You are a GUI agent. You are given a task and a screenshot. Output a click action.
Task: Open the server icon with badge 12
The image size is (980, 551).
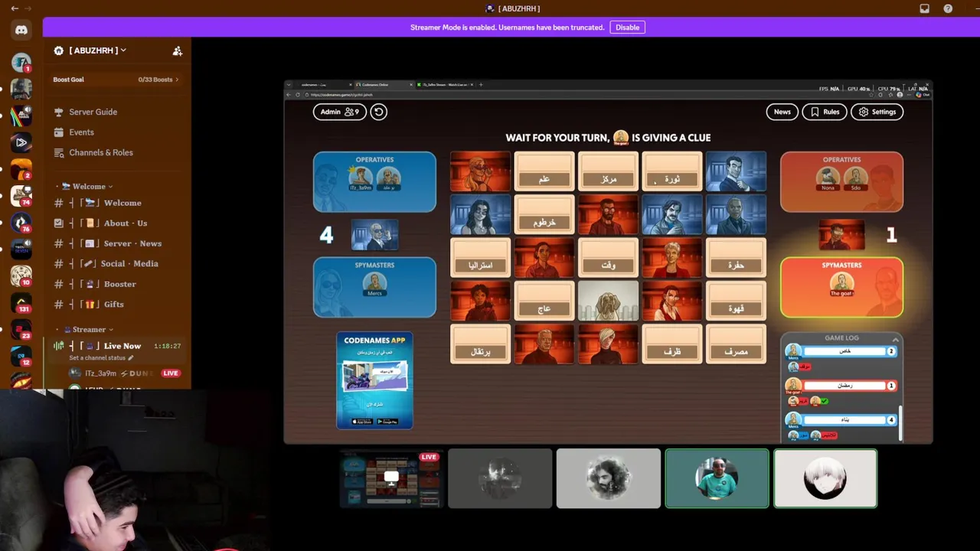pos(21,357)
